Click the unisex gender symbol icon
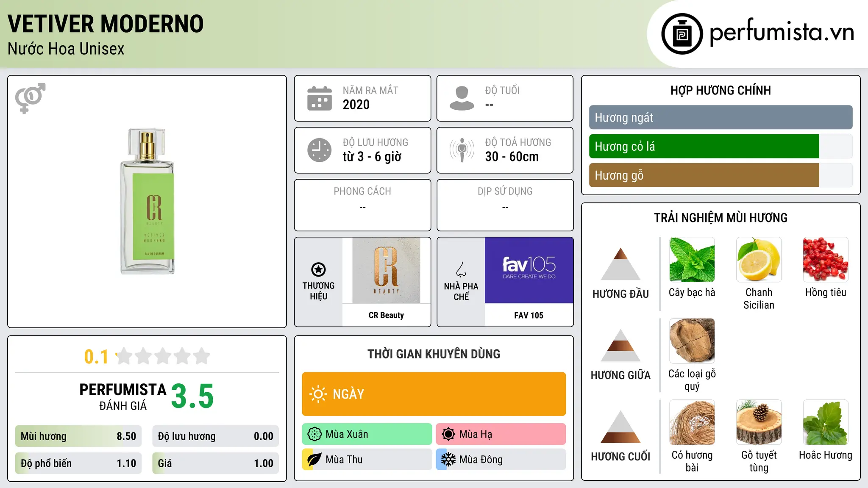 tap(30, 98)
